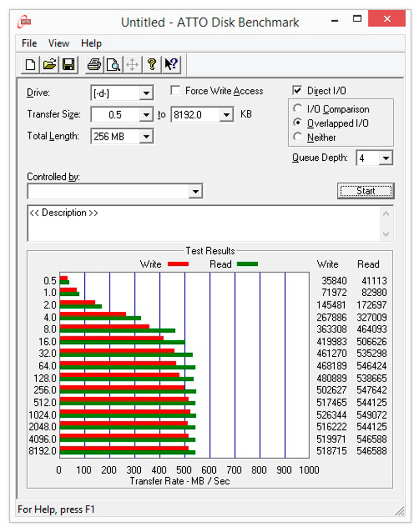Click the ATTO app icon in title bar
Screen dimensions: 414x532
point(24,22)
